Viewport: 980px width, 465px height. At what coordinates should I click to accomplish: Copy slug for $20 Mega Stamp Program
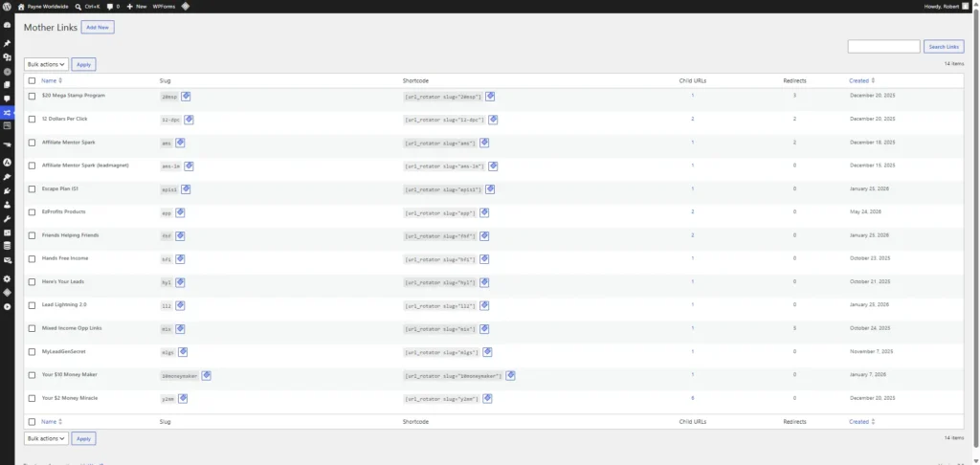click(186, 97)
